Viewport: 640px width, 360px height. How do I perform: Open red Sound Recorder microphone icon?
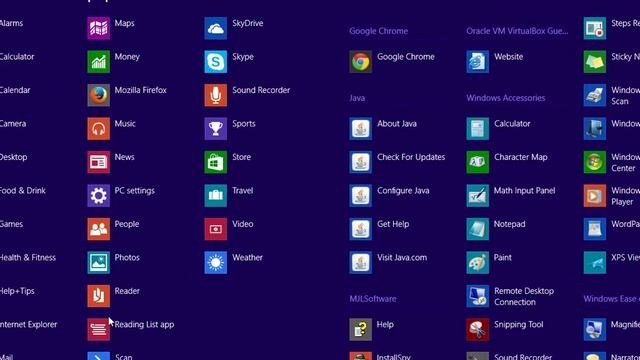coord(216,95)
